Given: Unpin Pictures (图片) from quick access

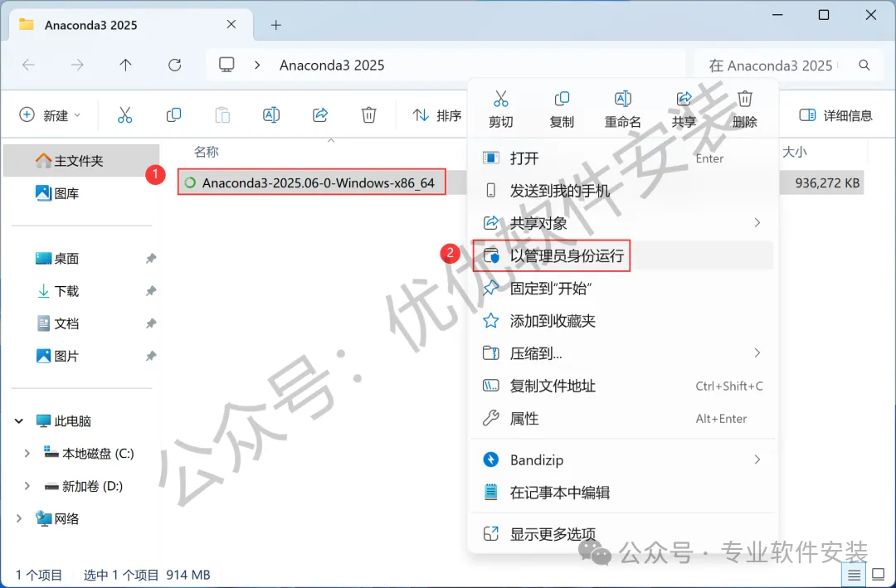Looking at the screenshot, I should (150, 356).
